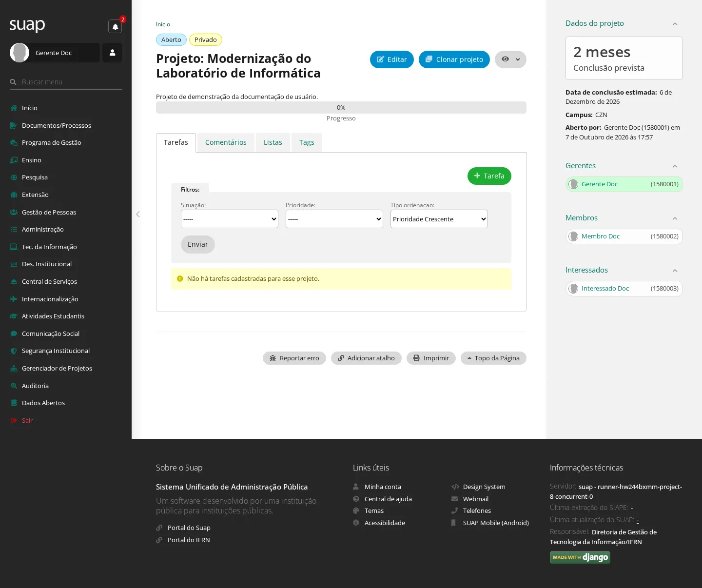Switch to the Listas tab

273,142
